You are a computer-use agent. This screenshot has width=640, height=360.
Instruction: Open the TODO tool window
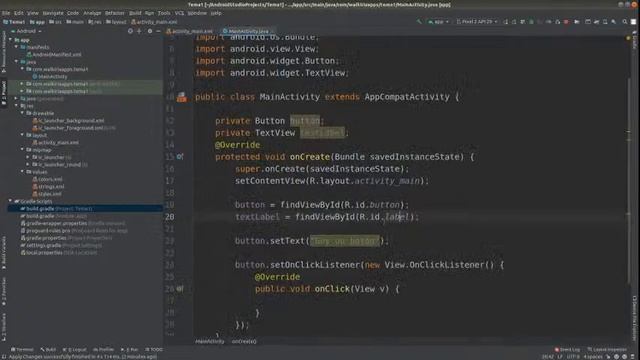click(x=154, y=349)
